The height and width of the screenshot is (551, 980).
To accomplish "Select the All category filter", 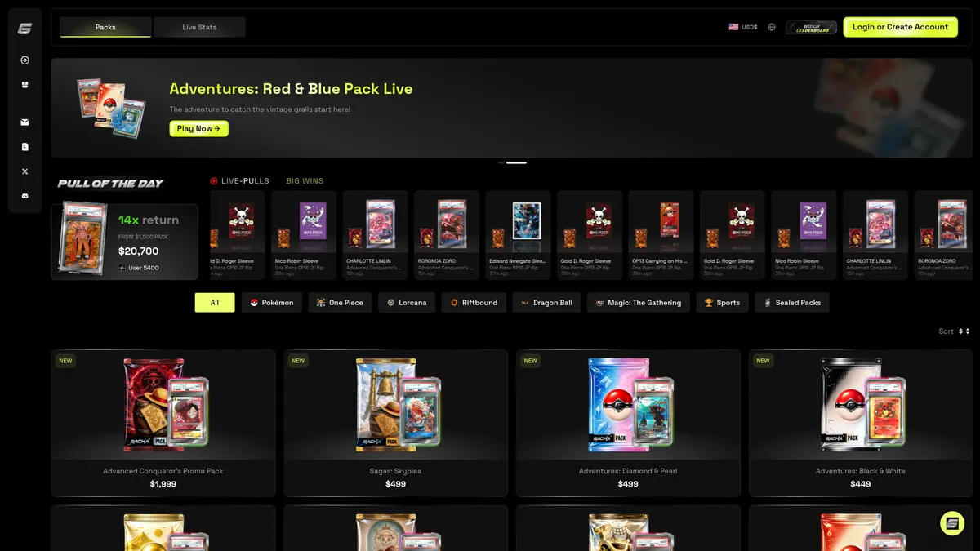I will [x=215, y=303].
